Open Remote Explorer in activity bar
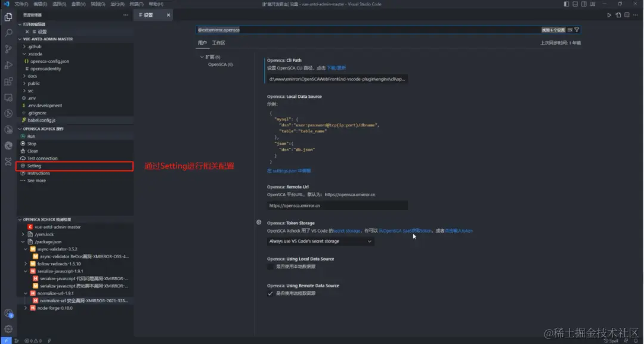644x344 pixels. (8, 97)
